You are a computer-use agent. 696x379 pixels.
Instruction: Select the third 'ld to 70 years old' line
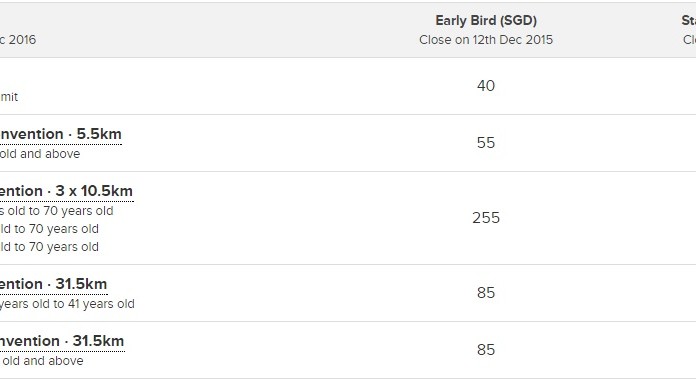pyautogui.click(x=49, y=247)
